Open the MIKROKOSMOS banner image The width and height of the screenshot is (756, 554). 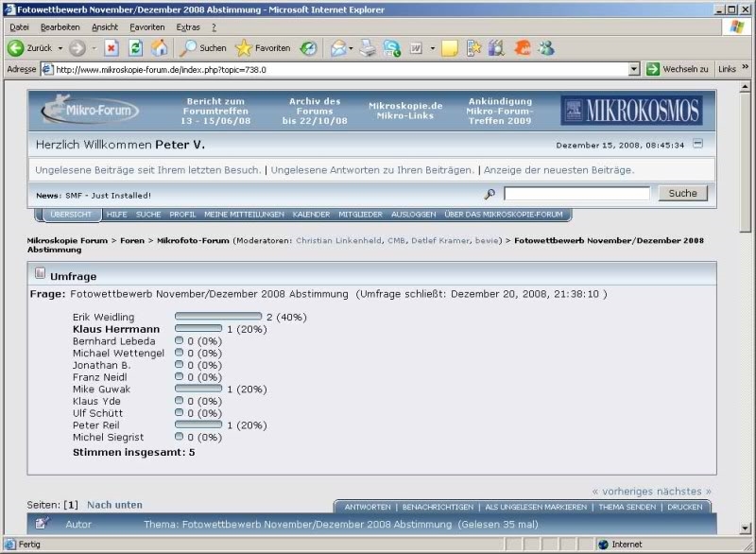point(631,111)
